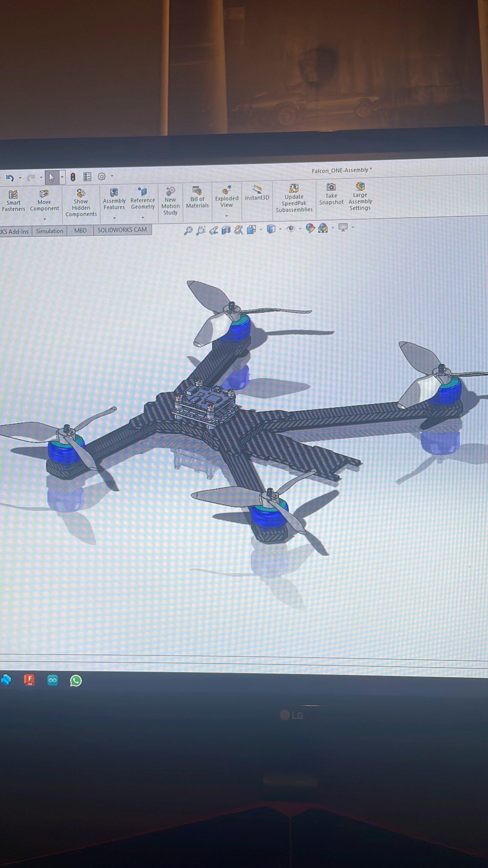Image resolution: width=488 pixels, height=868 pixels.
Task: Click Update SpeedPak Subassemblies
Action: (294, 198)
